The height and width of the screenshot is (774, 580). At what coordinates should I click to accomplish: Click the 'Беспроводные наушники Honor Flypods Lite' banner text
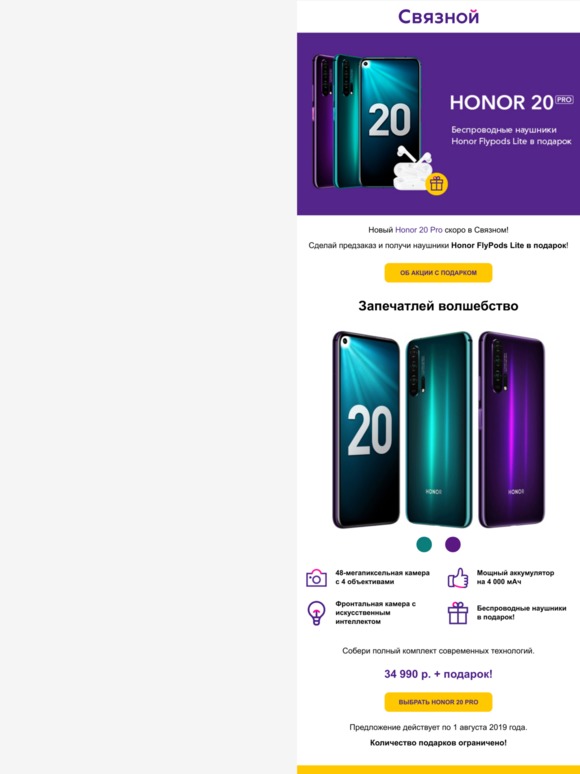tap(511, 136)
